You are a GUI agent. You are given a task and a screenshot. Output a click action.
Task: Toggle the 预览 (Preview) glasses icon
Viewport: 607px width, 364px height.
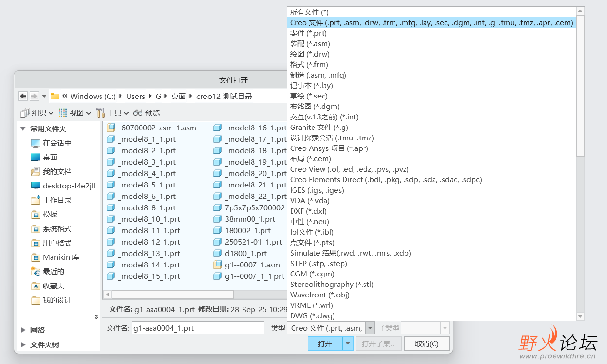coord(146,113)
